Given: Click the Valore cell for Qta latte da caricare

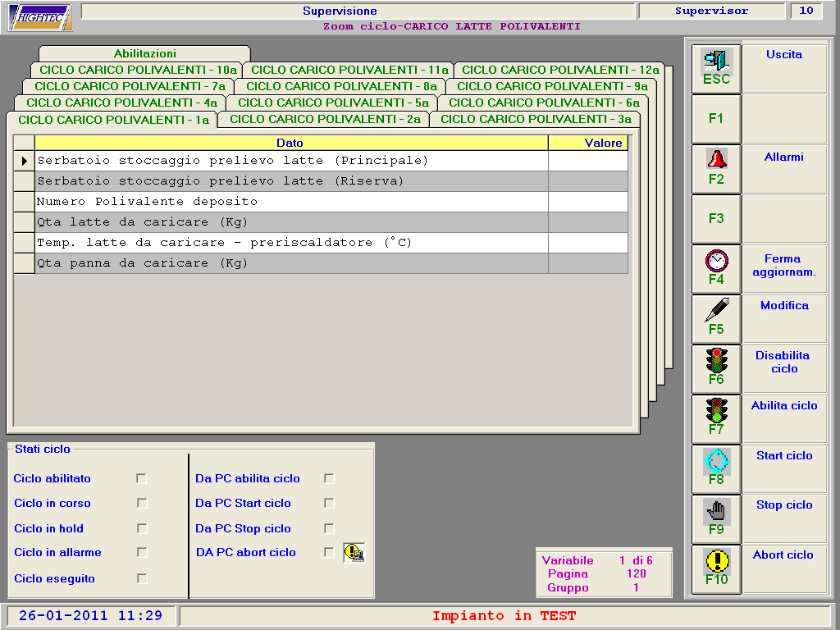Looking at the screenshot, I should 587,222.
